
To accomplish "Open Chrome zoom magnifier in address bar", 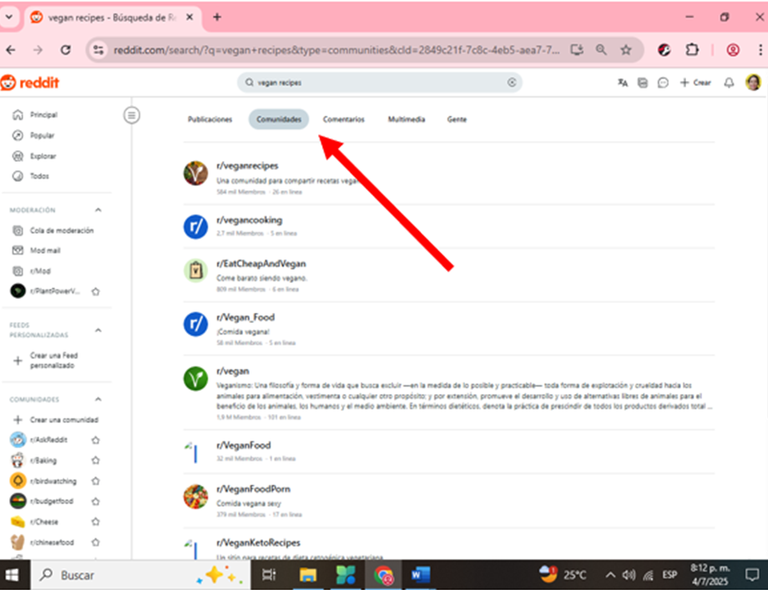I will [601, 49].
